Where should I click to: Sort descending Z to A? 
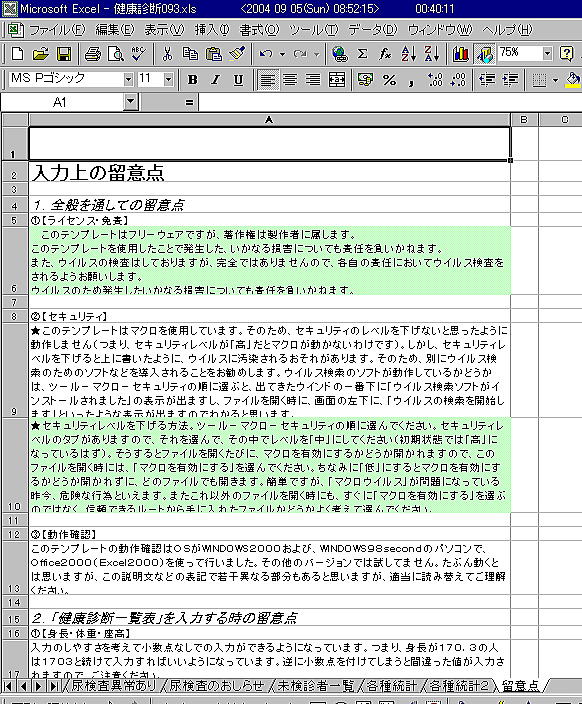pyautogui.click(x=432, y=54)
